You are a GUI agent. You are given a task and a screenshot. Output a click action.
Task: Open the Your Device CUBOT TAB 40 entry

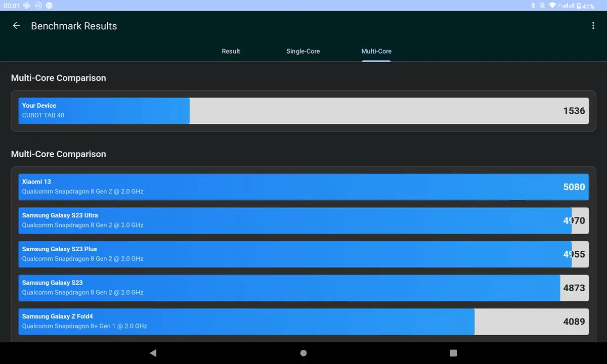[x=303, y=111]
